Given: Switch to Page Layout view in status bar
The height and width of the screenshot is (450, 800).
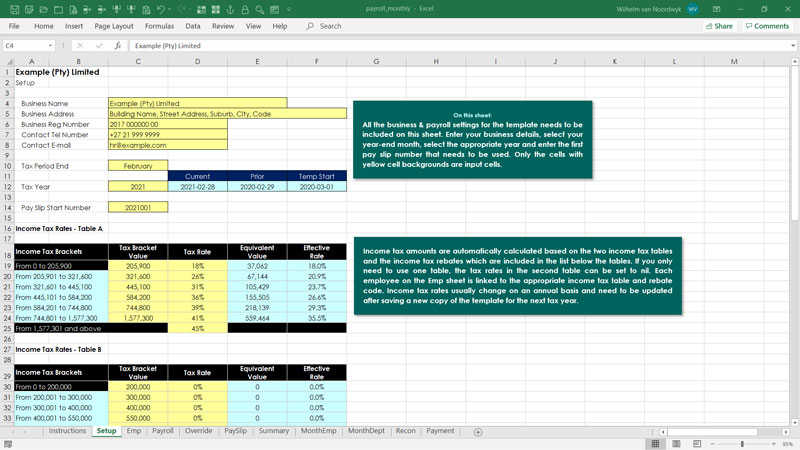Looking at the screenshot, I should point(676,444).
